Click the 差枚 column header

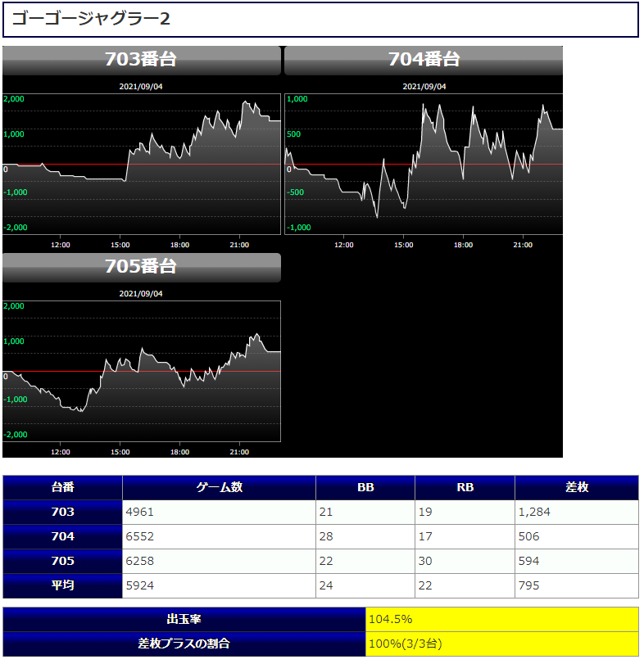(577, 487)
